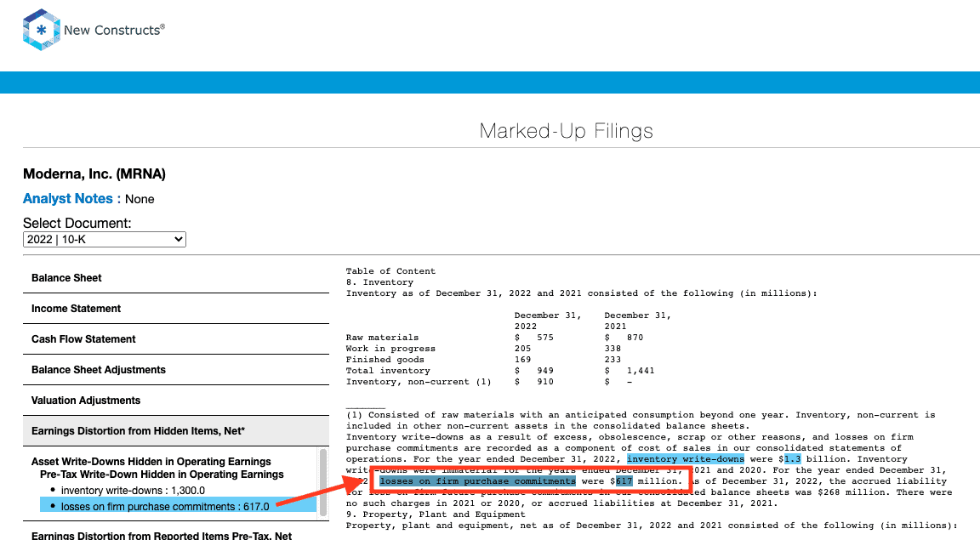The width and height of the screenshot is (980, 540).
Task: Click the 'Marked-Up Filings' page title
Action: (x=567, y=131)
